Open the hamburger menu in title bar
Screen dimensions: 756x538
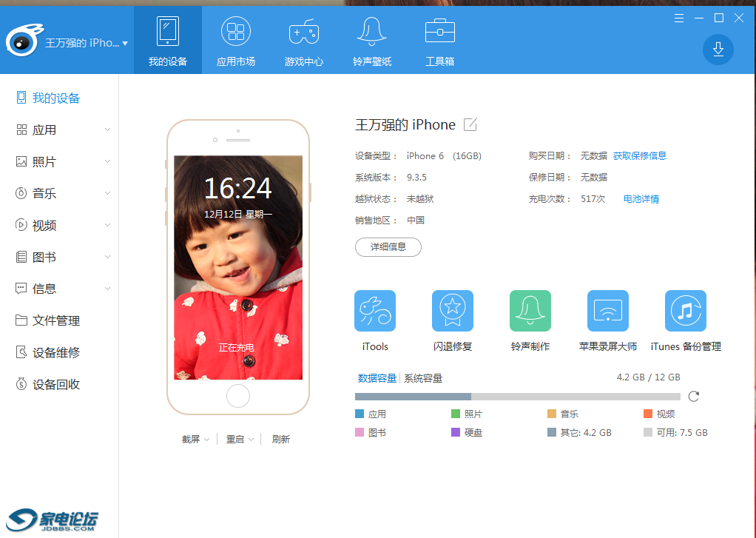click(x=679, y=19)
